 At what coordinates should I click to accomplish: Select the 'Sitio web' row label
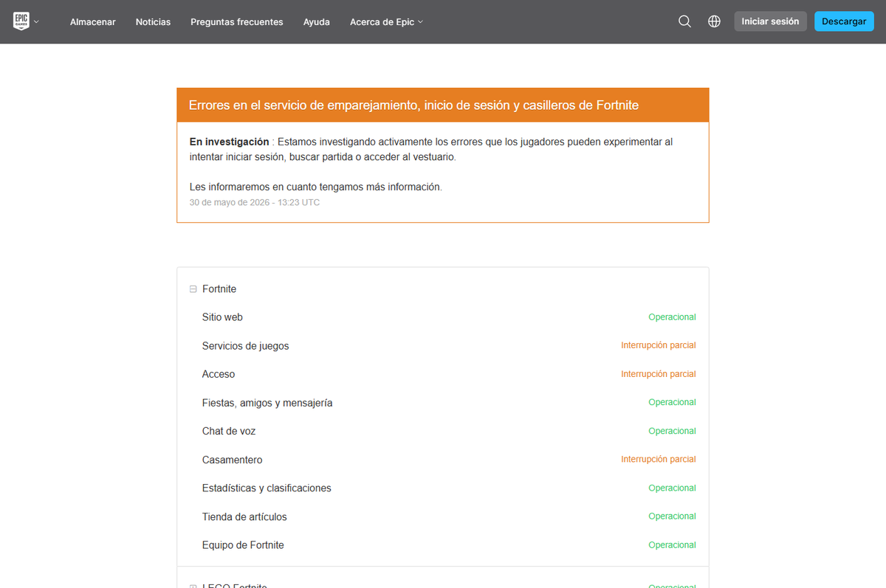pyautogui.click(x=222, y=317)
